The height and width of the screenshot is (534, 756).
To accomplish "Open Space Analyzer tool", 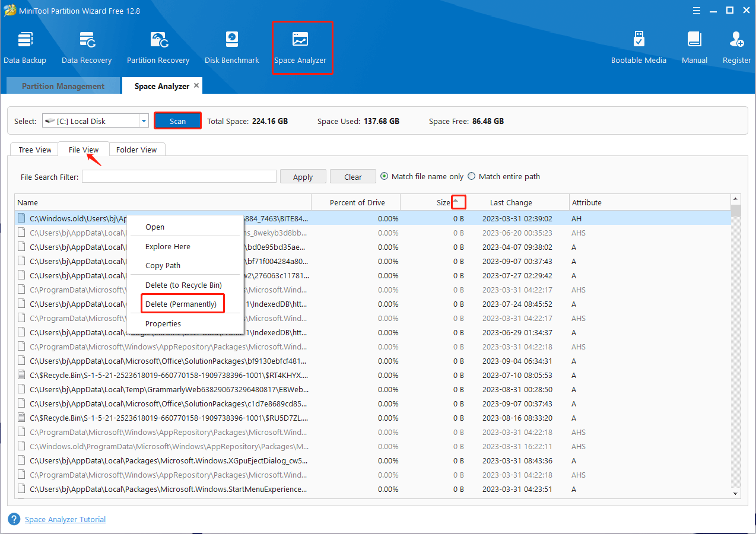I will (300, 47).
